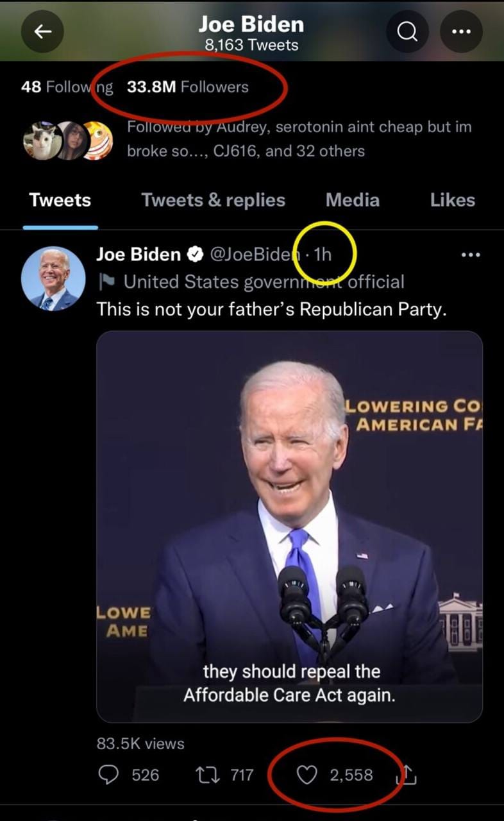Open the Media tab
The width and height of the screenshot is (504, 821).
352,200
